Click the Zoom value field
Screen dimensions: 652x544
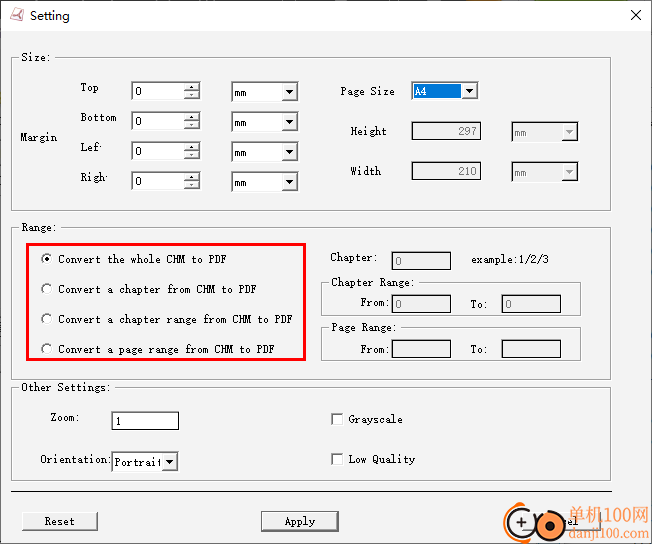[x=145, y=420]
